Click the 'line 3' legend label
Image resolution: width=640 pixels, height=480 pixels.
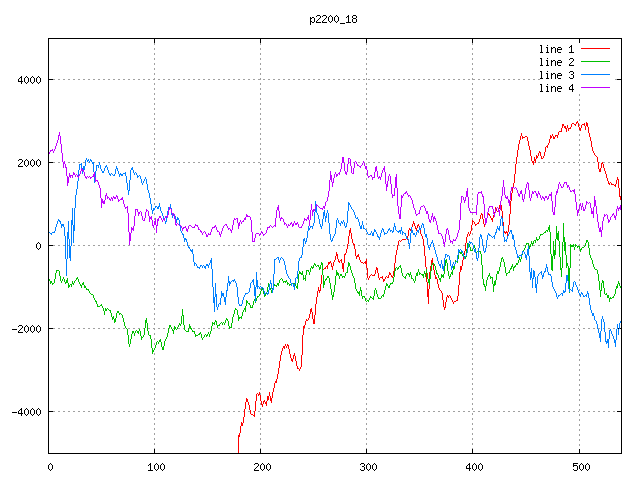556,75
